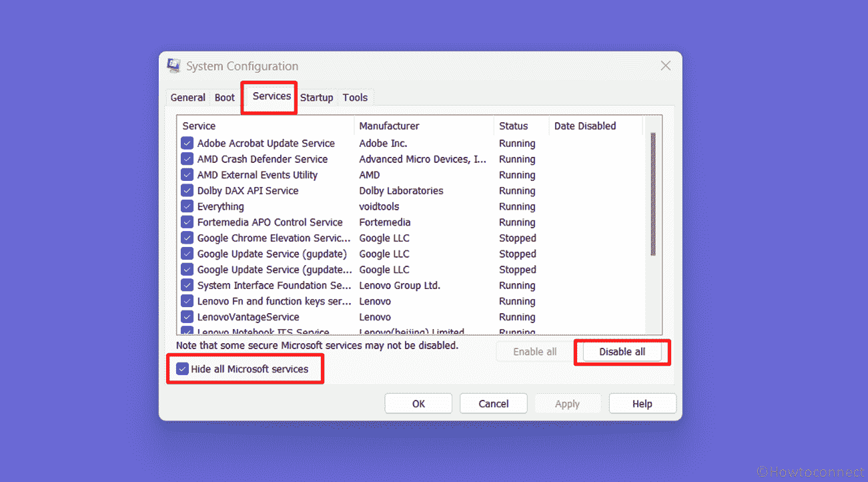Click Running status of Adobe Acrobat Update
This screenshot has height=482, width=868.
(x=517, y=144)
